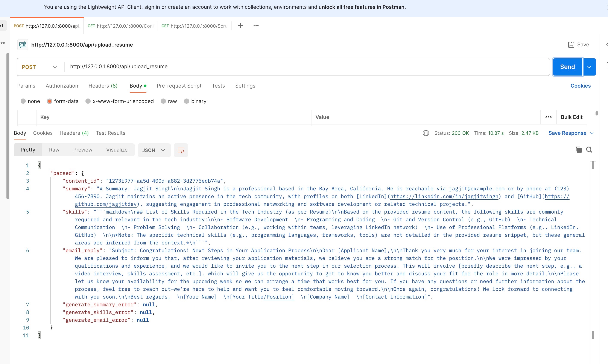608x364 pixels.
Task: Click the HTTP request type icon
Action: click(23, 45)
